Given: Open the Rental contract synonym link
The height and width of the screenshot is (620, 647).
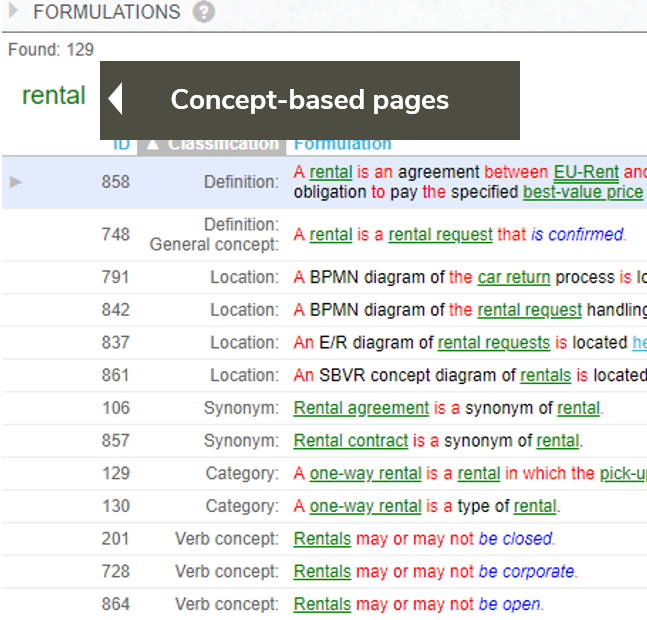Looking at the screenshot, I should 351,441.
